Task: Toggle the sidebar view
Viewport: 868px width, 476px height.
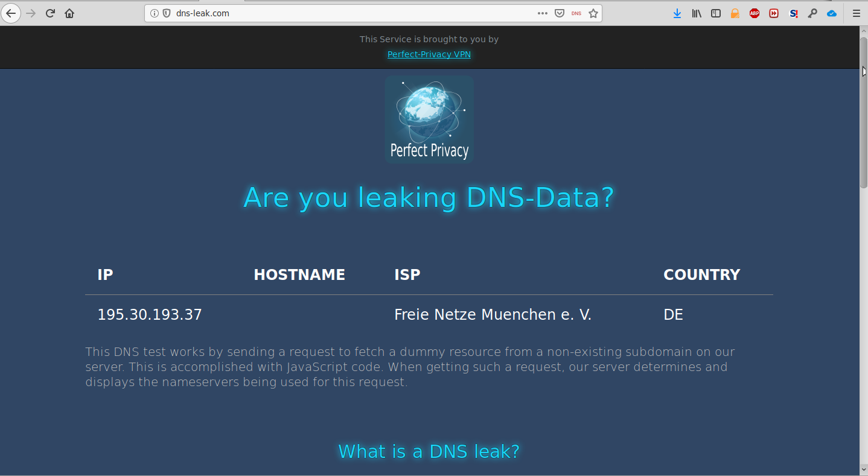Action: point(716,13)
